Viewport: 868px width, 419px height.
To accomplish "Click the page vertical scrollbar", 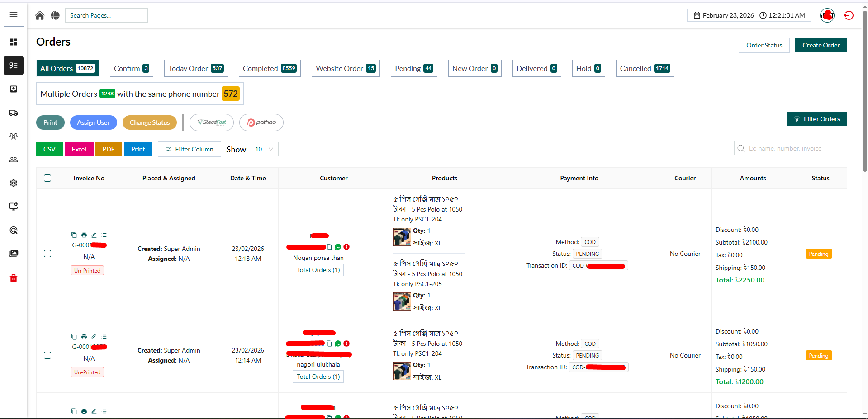I will [x=865, y=90].
